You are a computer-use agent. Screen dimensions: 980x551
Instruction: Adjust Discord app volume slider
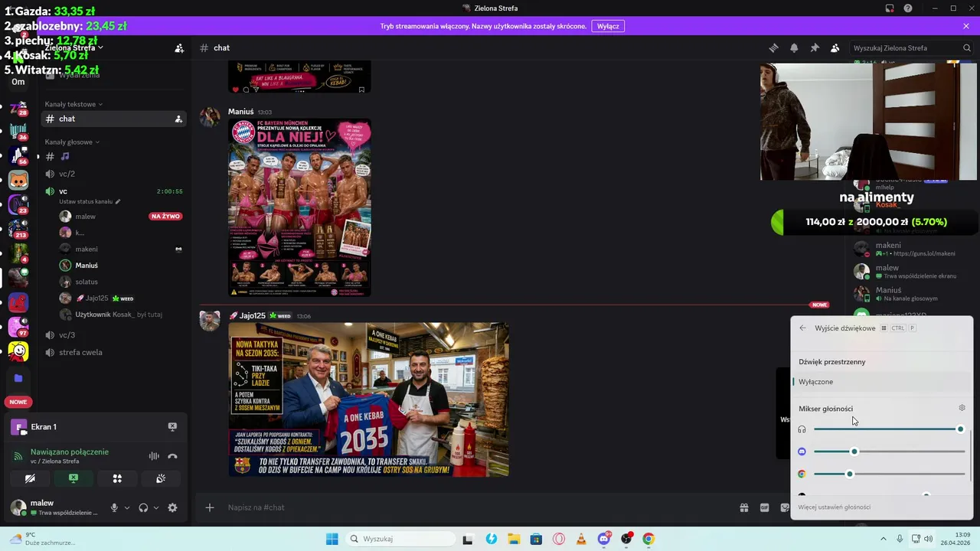click(x=889, y=452)
